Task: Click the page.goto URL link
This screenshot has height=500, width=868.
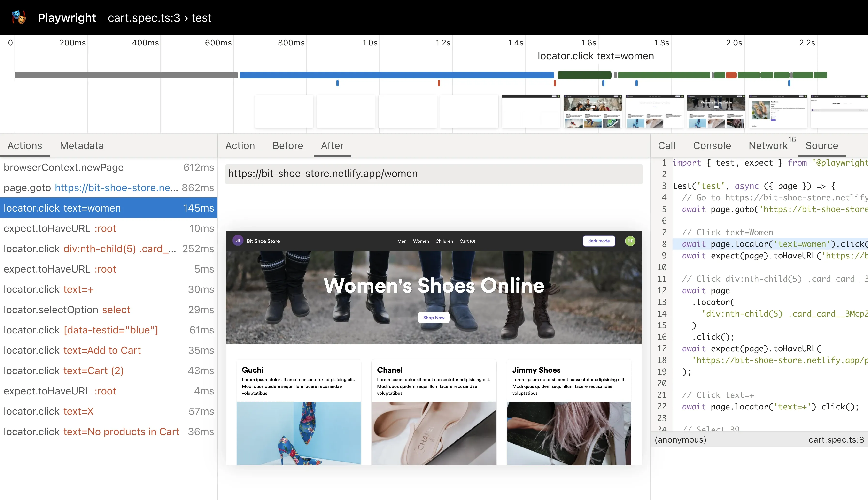Action: (x=116, y=188)
